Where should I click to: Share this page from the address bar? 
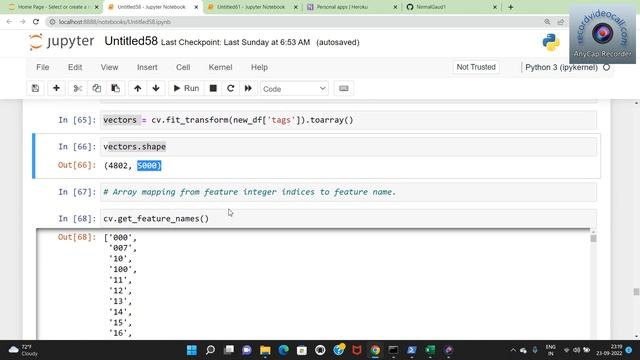(561, 22)
